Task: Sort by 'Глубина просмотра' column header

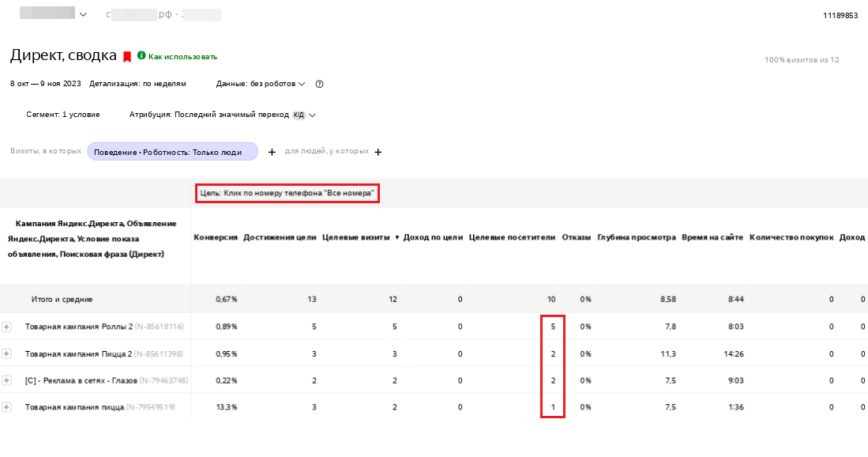Action: [637, 237]
